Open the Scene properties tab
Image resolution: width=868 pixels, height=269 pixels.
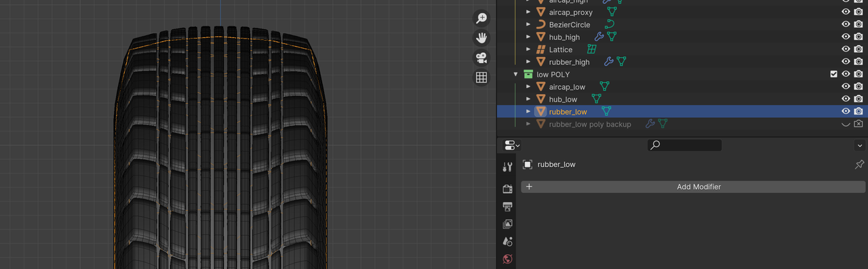tap(507, 241)
